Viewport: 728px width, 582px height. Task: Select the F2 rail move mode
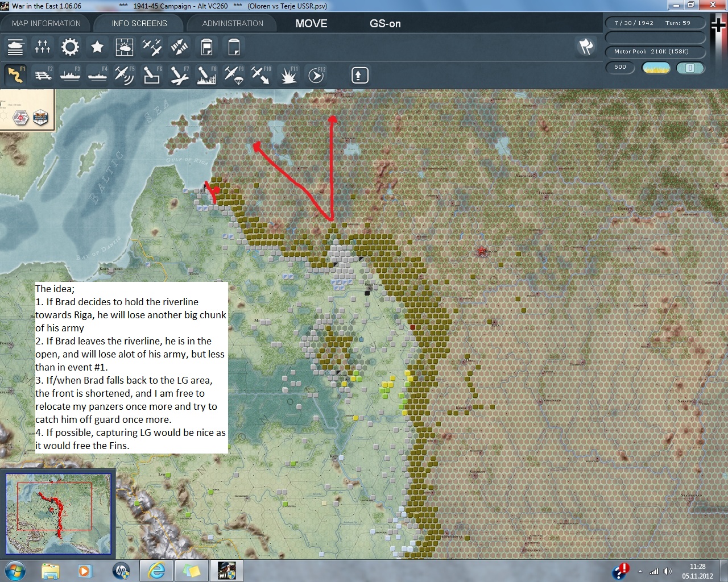43,75
